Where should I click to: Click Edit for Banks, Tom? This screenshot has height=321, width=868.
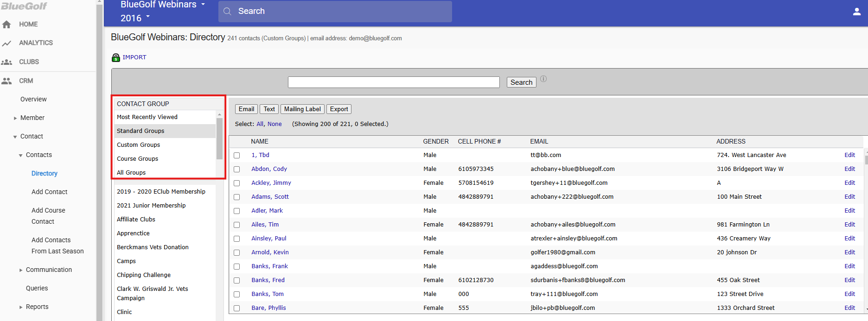(x=850, y=294)
